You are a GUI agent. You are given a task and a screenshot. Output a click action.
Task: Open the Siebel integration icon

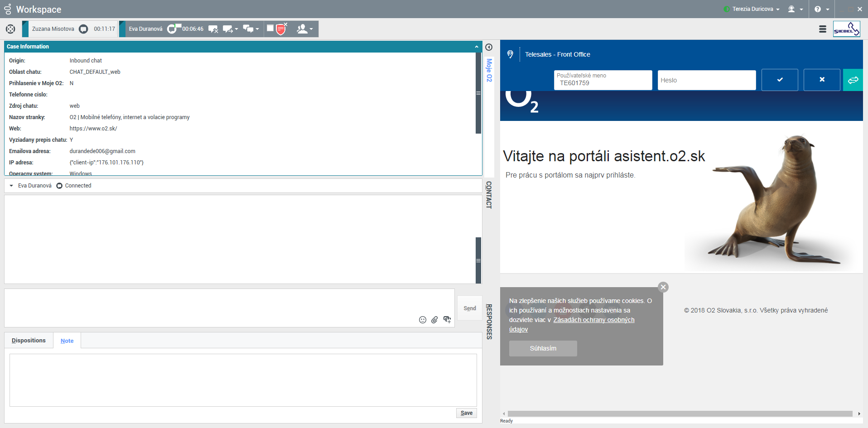point(846,29)
